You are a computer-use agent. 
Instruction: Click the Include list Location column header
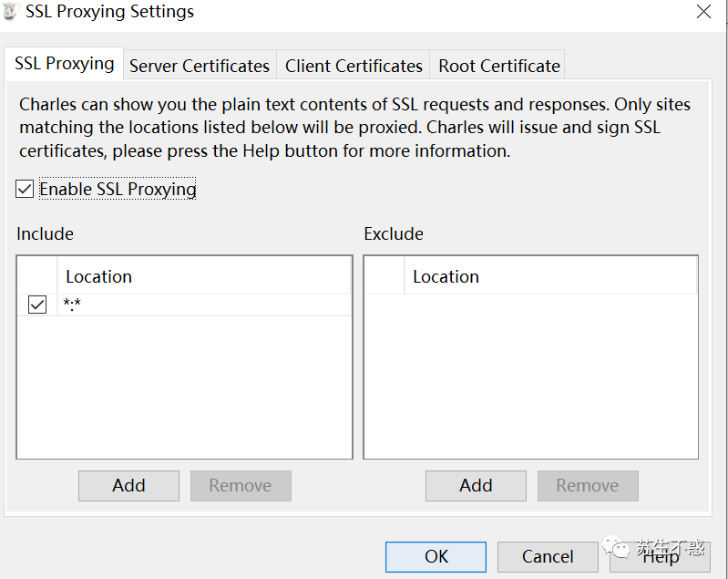(x=204, y=276)
